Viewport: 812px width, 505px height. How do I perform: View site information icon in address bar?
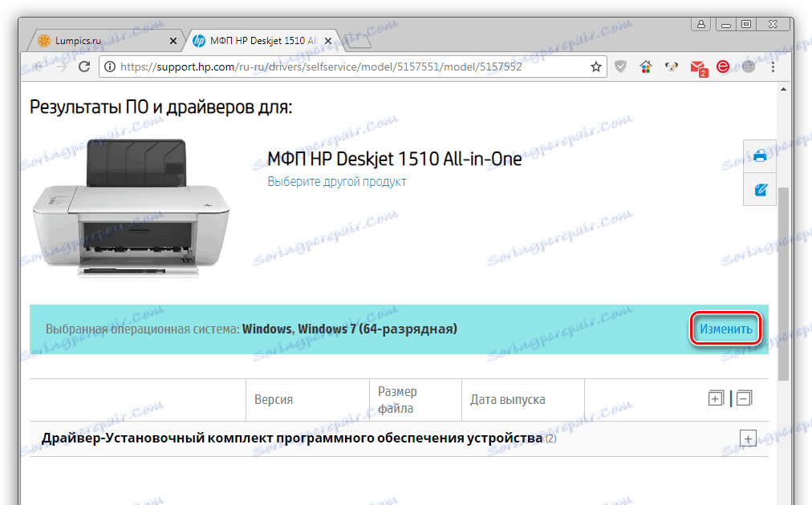point(109,67)
